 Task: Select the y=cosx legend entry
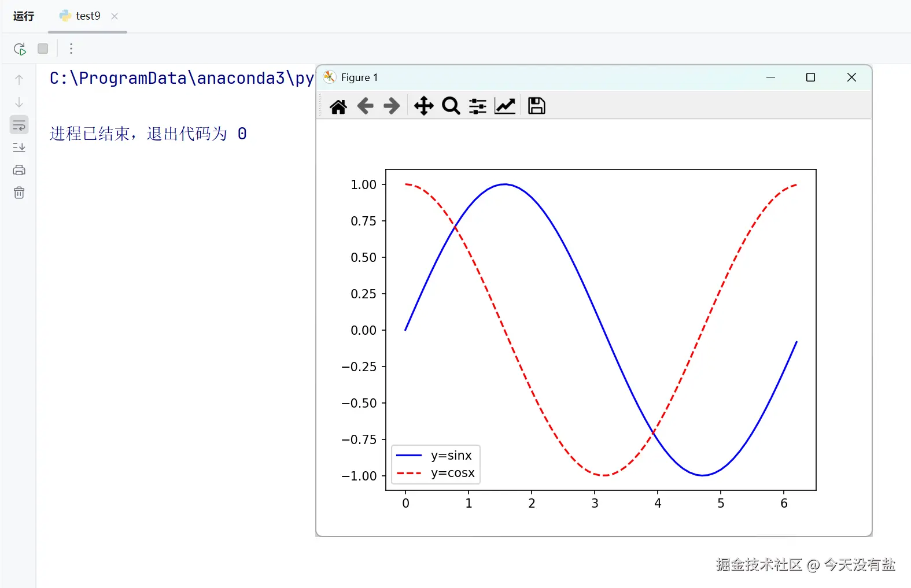point(436,473)
